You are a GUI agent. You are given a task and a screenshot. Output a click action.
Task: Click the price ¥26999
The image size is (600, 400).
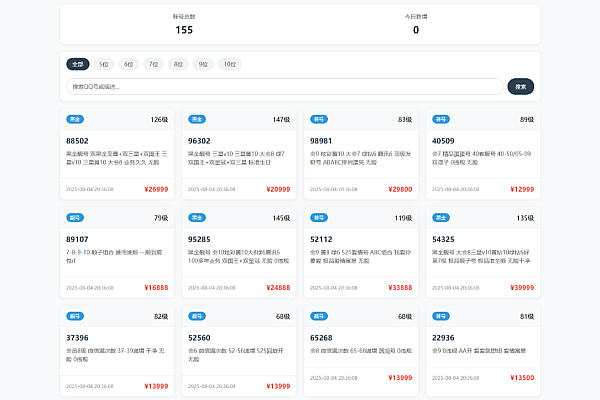click(156, 189)
